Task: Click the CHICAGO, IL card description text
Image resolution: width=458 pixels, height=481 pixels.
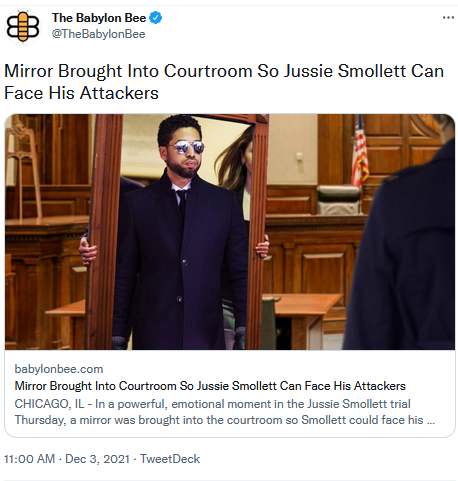Action: [225, 412]
